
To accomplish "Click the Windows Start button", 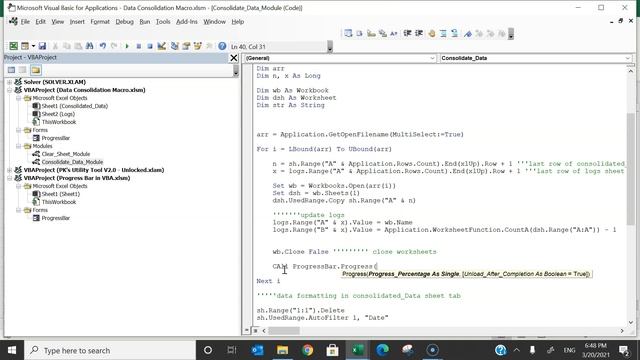I will tap(12, 350).
